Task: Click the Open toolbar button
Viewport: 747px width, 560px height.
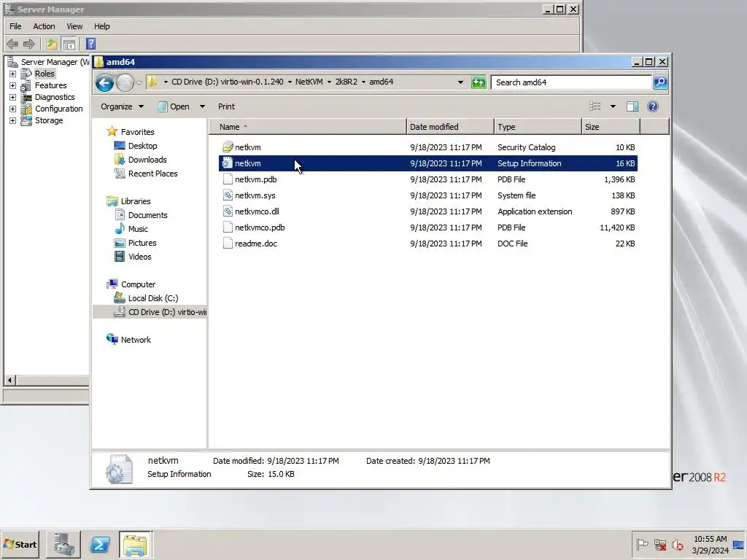Action: point(174,106)
